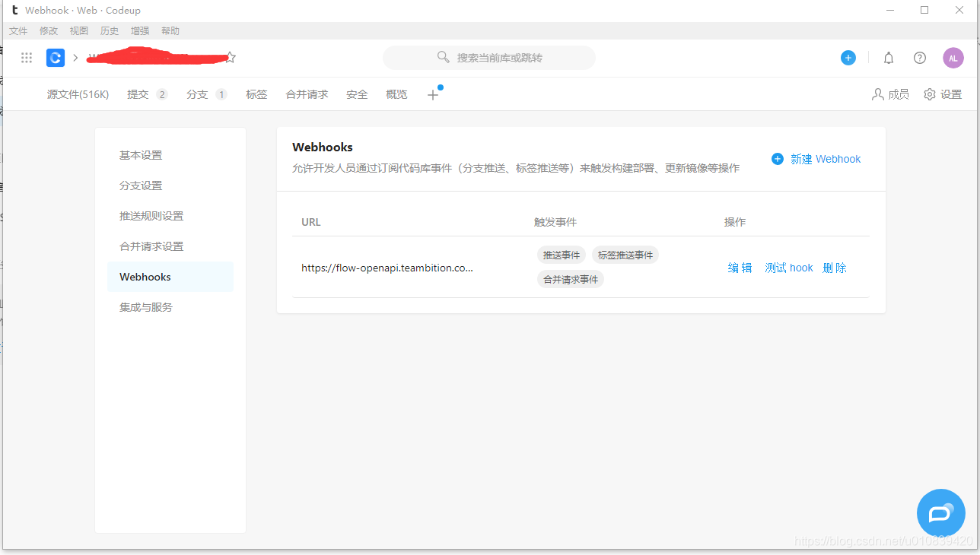Click the webhook URL flow-openapi.teambition text

point(387,268)
